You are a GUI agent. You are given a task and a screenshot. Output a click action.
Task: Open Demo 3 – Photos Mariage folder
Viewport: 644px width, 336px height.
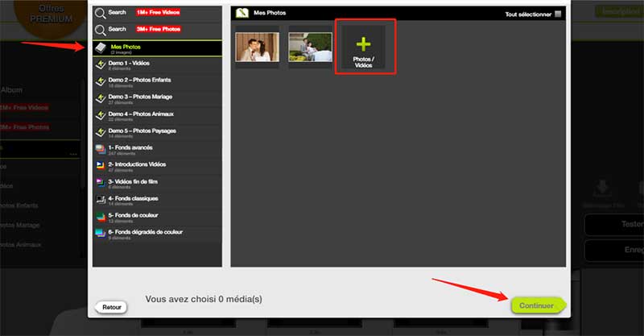[141, 98]
